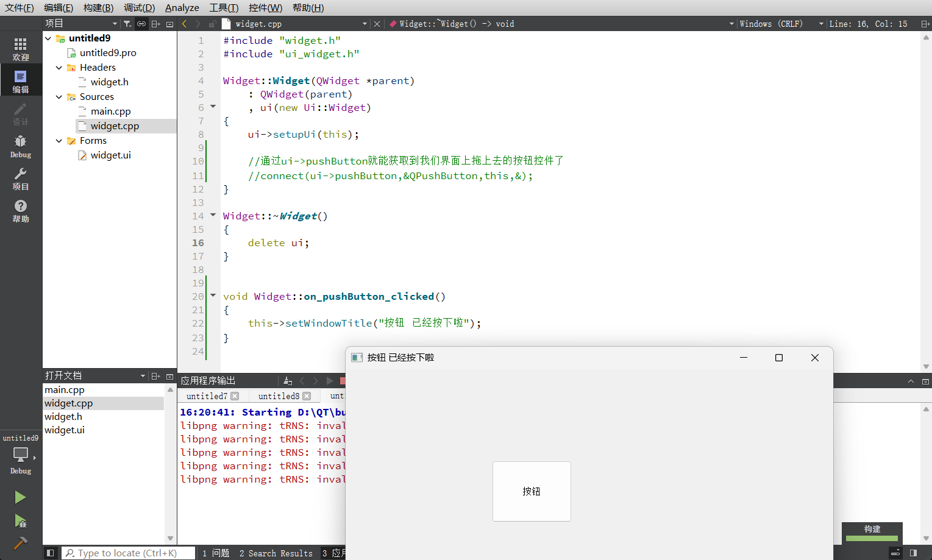Go back with the editor toolbar left arrow
Screen dimensions: 932x560
coord(185,24)
